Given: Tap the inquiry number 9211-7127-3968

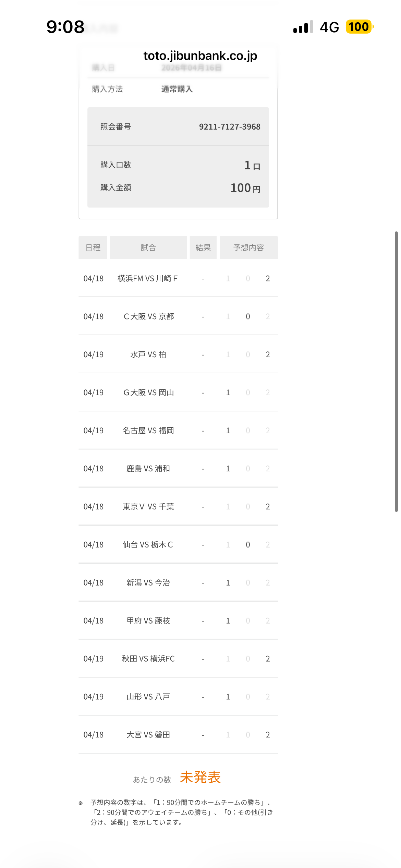Looking at the screenshot, I should pos(230,127).
